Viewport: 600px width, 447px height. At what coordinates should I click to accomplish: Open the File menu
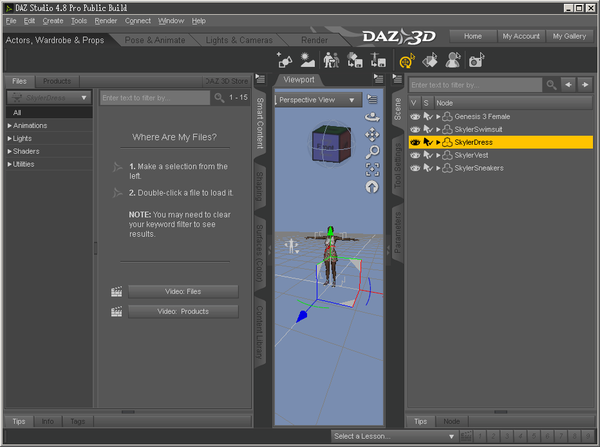(11, 21)
